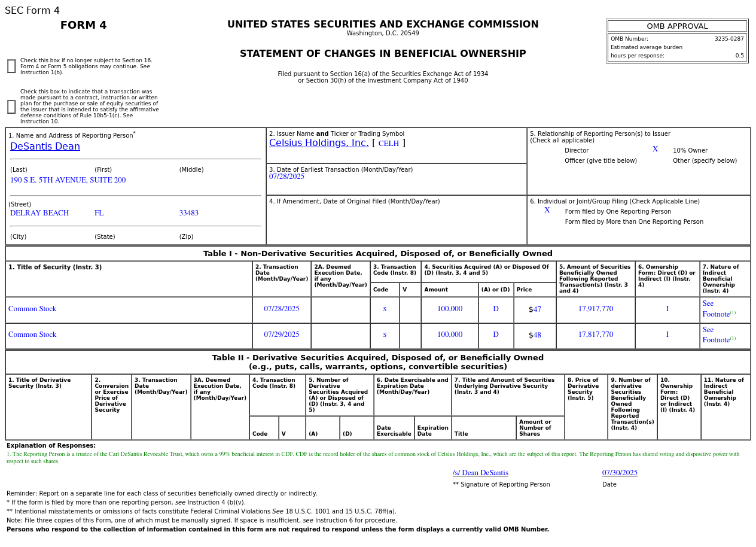This screenshot has height=547, width=756.
Task: Click ownership form I in the 17,817,770 row
Action: point(667,335)
